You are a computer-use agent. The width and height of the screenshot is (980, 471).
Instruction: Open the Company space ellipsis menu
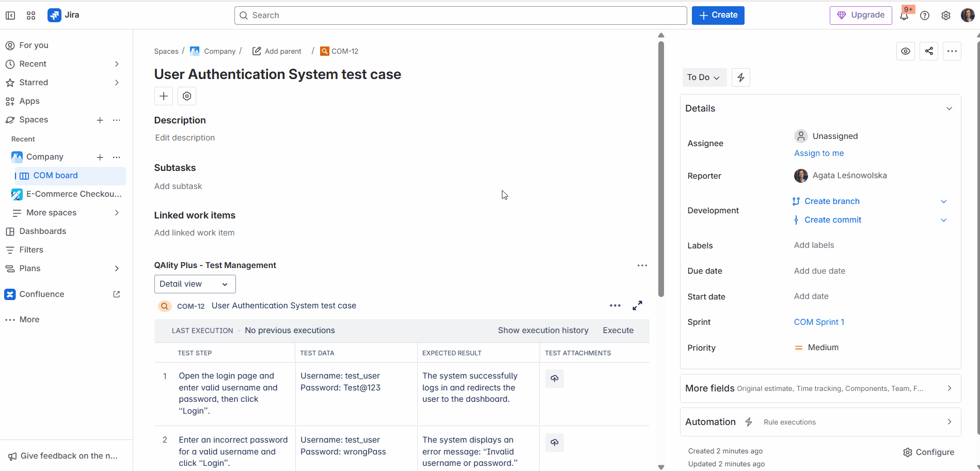click(117, 157)
